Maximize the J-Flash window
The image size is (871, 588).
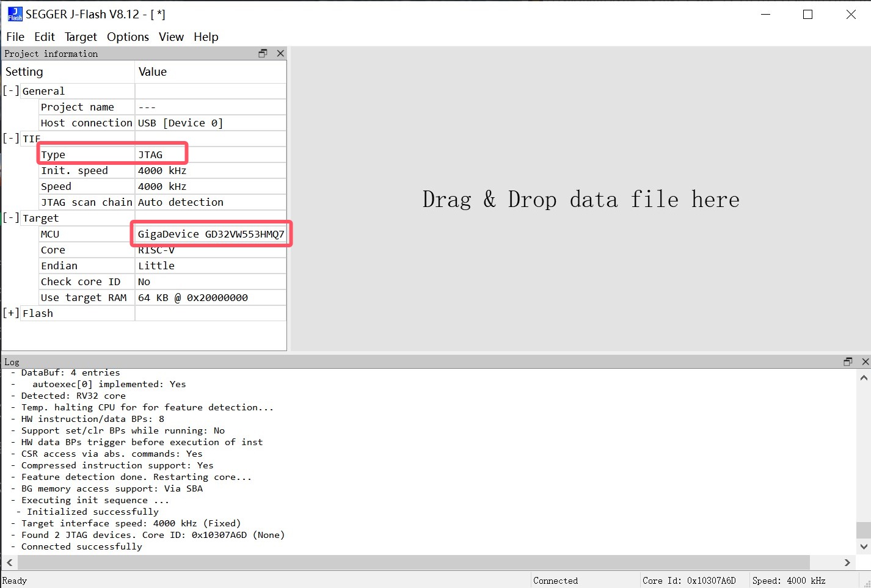point(807,15)
